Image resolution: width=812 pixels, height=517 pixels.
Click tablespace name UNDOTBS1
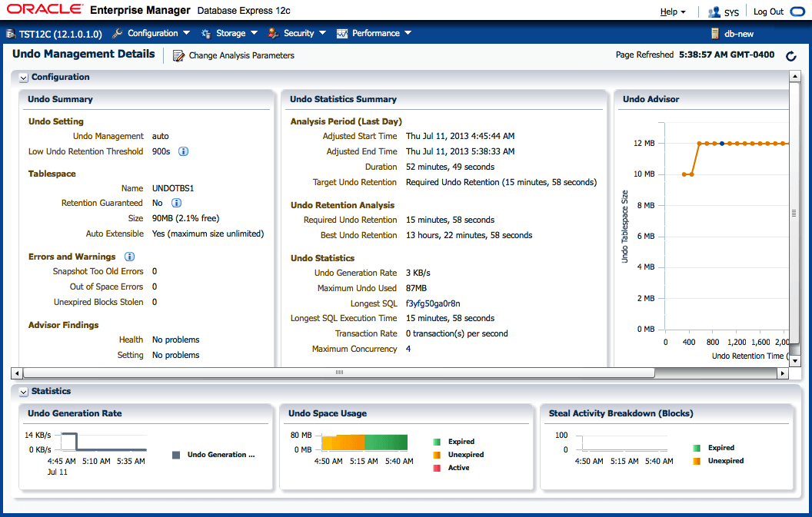[x=173, y=188]
